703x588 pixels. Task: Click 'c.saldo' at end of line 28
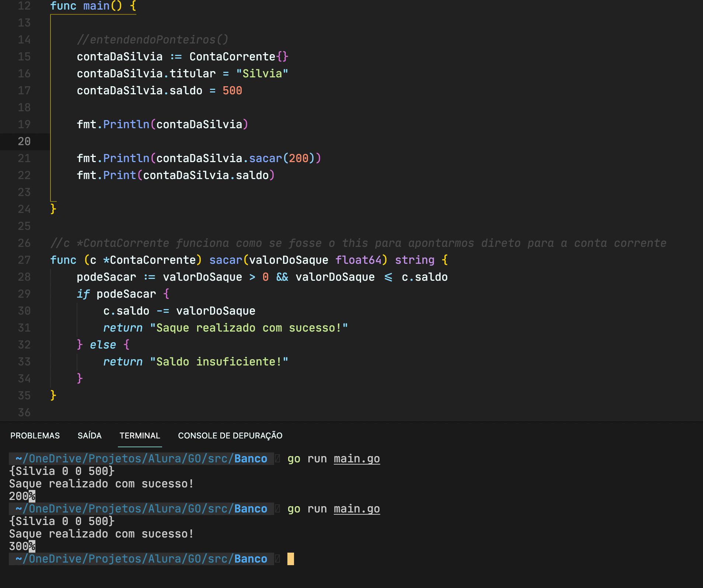(424, 277)
